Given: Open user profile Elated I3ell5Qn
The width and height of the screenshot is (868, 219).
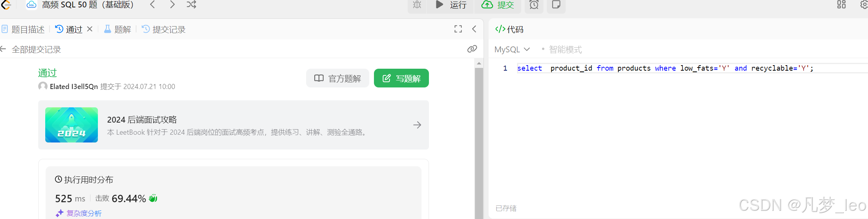Looking at the screenshot, I should click(x=74, y=86).
